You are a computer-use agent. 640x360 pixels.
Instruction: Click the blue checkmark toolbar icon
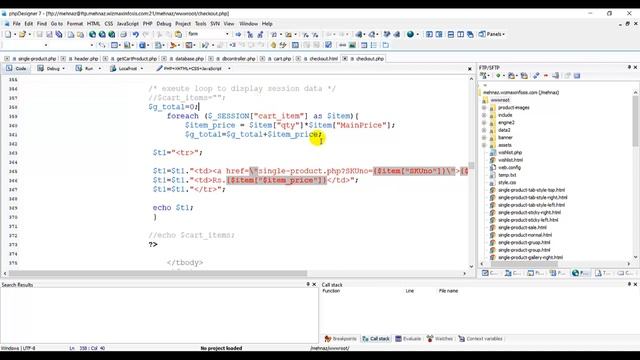[329, 45]
